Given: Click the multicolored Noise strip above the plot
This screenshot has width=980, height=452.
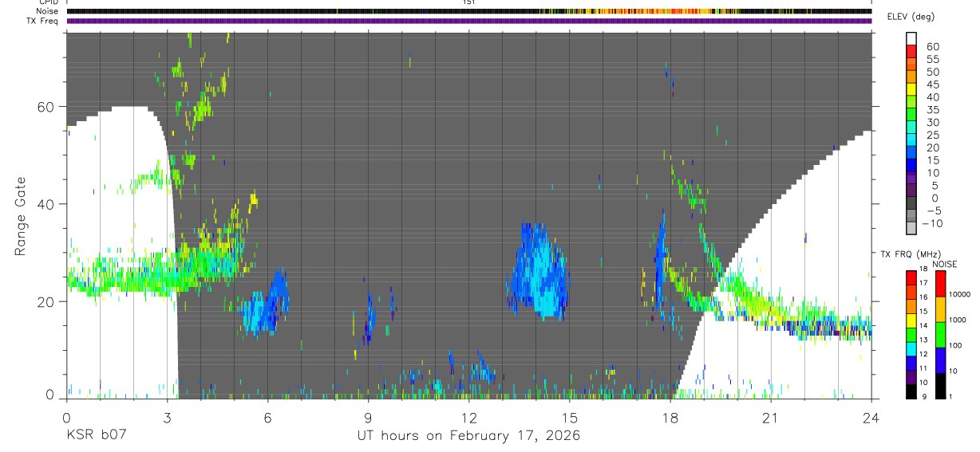Looking at the screenshot, I should point(468,11).
